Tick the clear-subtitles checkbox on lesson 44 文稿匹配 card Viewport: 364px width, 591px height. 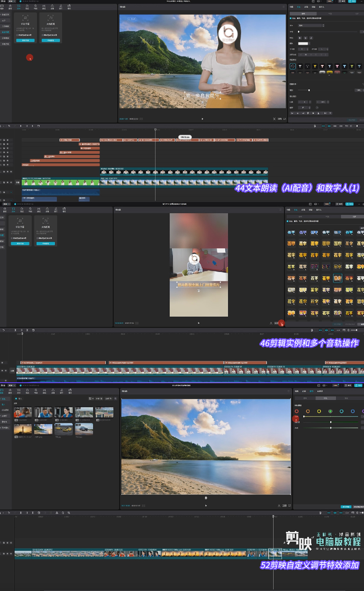[42, 35]
